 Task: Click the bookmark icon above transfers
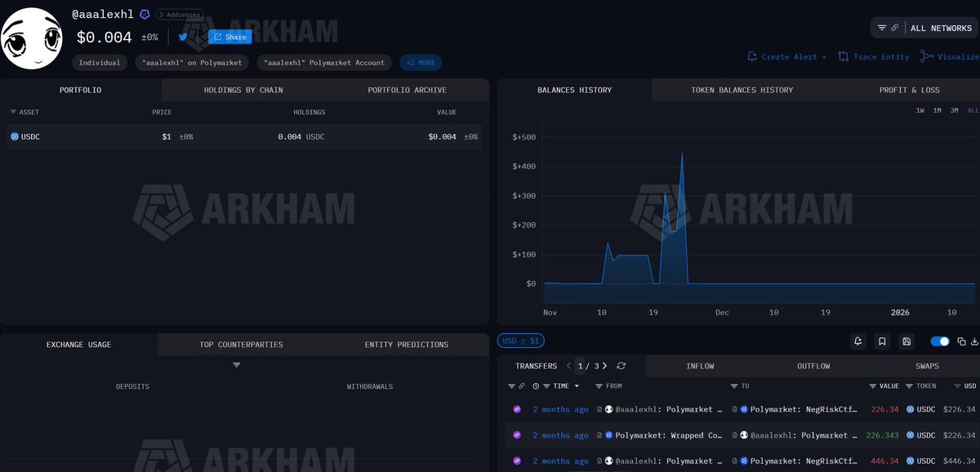click(882, 341)
